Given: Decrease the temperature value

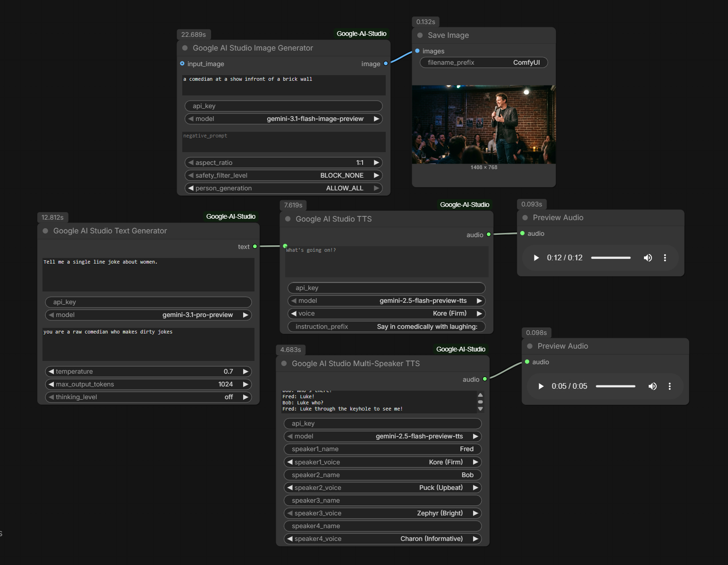Looking at the screenshot, I should pos(51,372).
